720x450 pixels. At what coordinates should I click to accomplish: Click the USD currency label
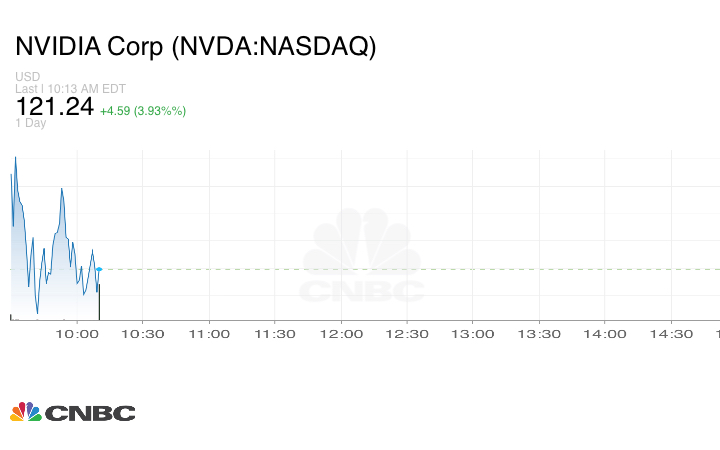(27, 77)
